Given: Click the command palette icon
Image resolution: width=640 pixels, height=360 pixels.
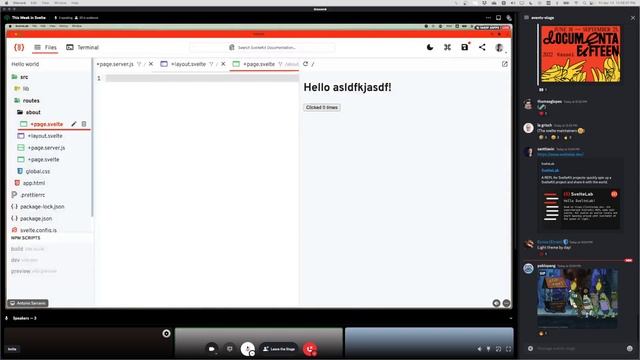Looking at the screenshot, I should click(447, 47).
